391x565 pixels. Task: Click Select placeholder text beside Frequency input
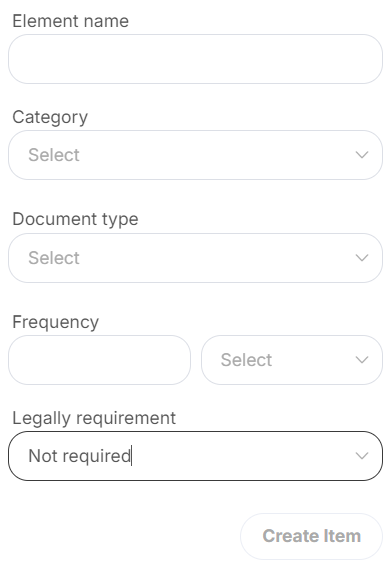point(246,360)
